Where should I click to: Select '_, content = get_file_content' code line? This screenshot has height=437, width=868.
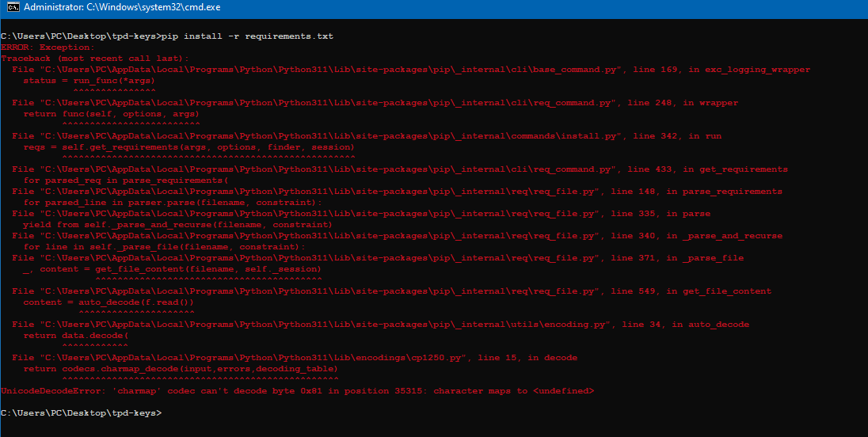[x=173, y=269]
